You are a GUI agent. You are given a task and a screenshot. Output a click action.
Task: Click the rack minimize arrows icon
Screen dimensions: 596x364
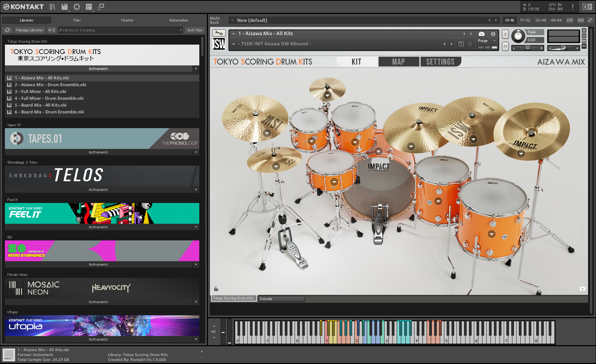coord(590,20)
